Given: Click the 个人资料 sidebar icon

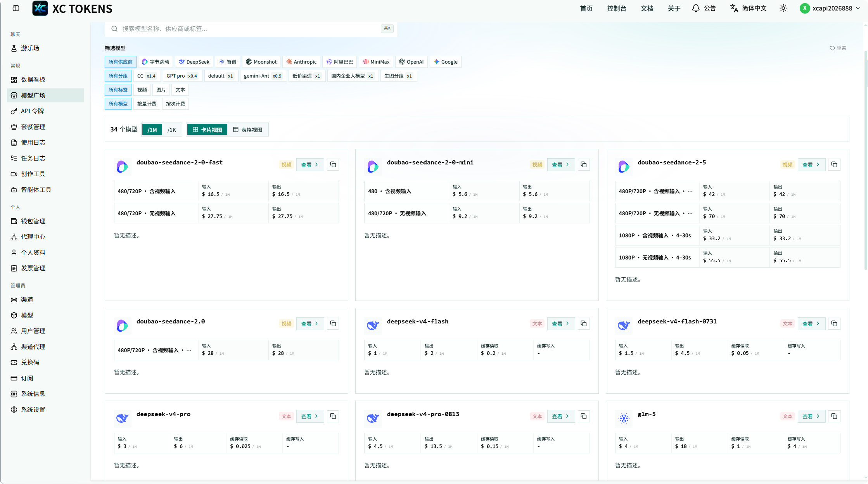Looking at the screenshot, I should tap(14, 252).
